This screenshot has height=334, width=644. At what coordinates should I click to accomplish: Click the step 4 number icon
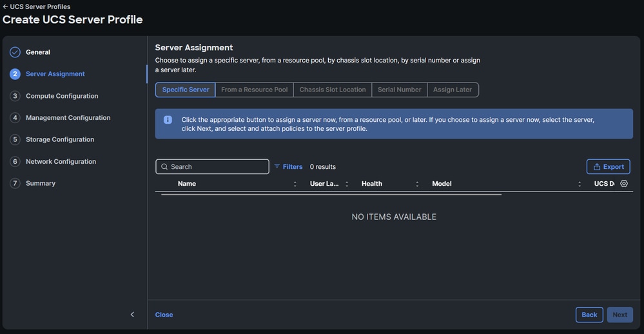[x=15, y=117]
